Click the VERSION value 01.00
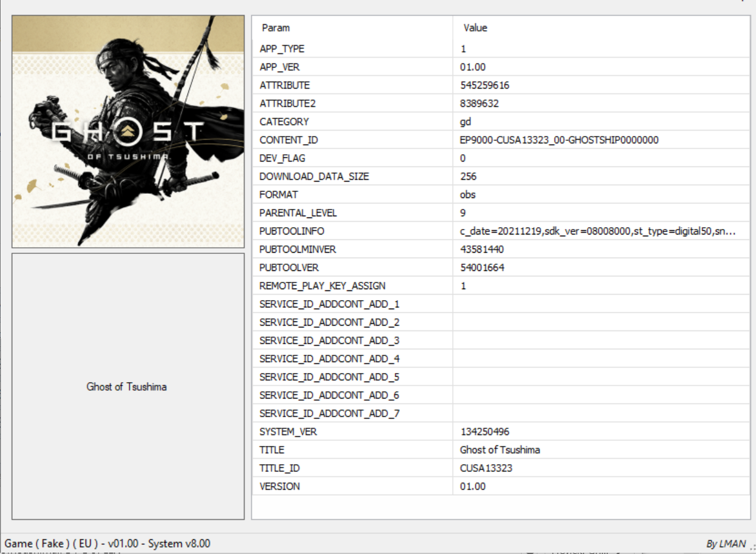The image size is (756, 554). point(473,487)
